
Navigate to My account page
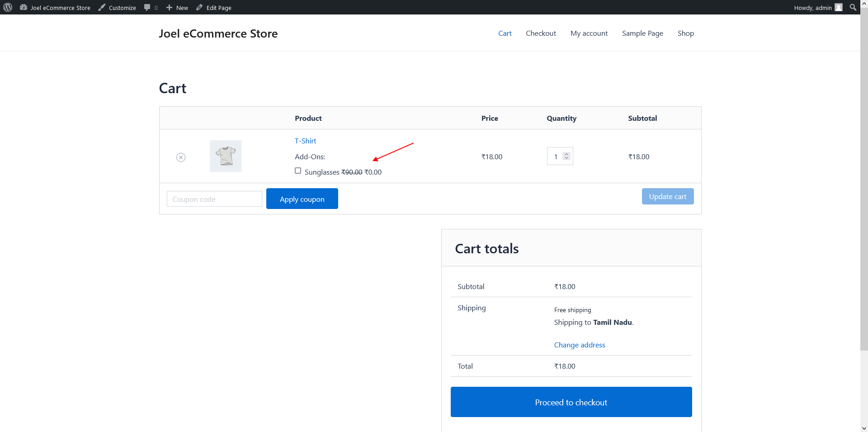589,33
